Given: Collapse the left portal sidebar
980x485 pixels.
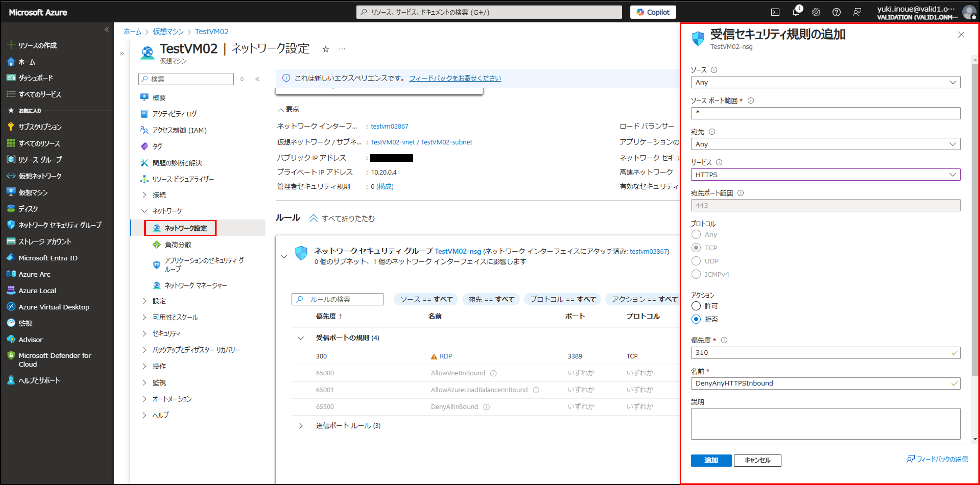Looking at the screenshot, I should pos(106,29).
